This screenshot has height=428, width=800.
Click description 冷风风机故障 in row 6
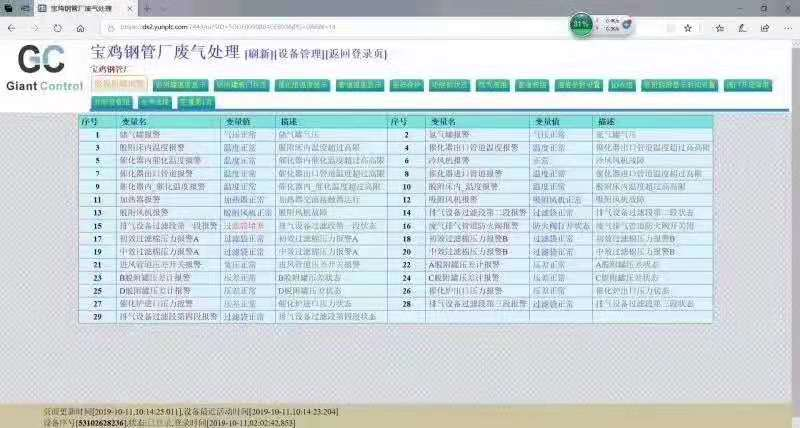(620, 160)
